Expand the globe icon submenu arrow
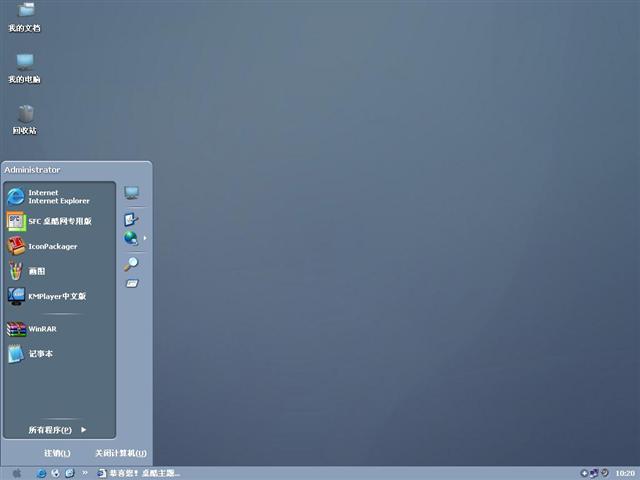Viewport: 640px width, 480px height. click(x=145, y=238)
